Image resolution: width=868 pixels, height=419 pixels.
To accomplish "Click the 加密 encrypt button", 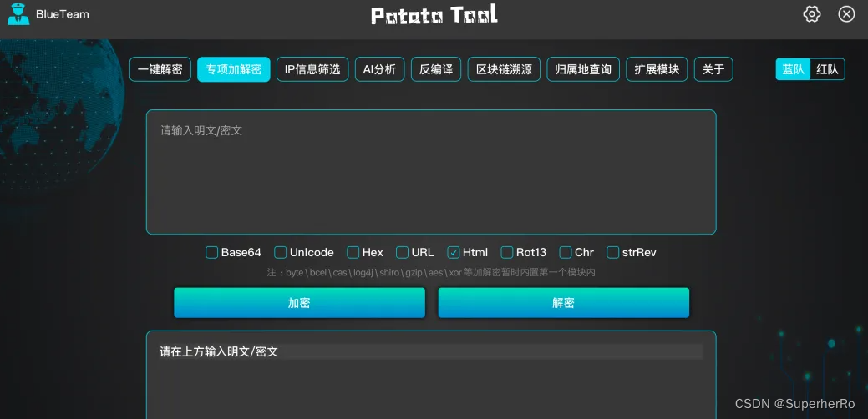I will [299, 303].
